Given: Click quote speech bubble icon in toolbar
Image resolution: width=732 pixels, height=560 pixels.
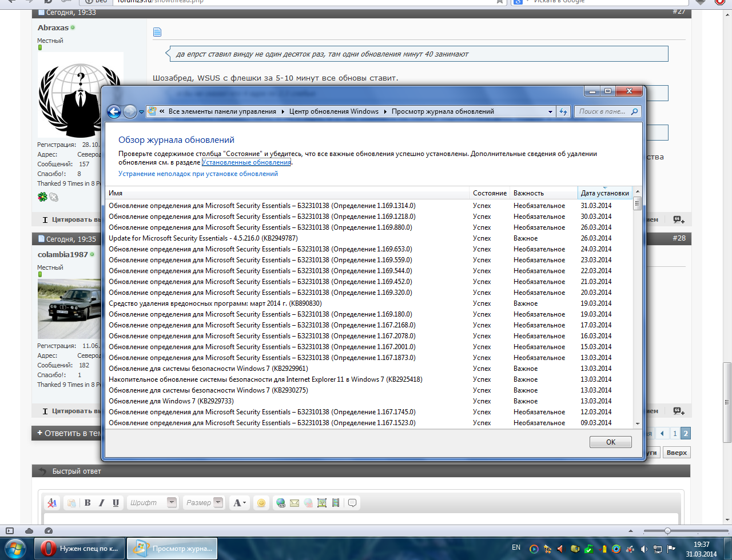Looking at the screenshot, I should point(352,503).
